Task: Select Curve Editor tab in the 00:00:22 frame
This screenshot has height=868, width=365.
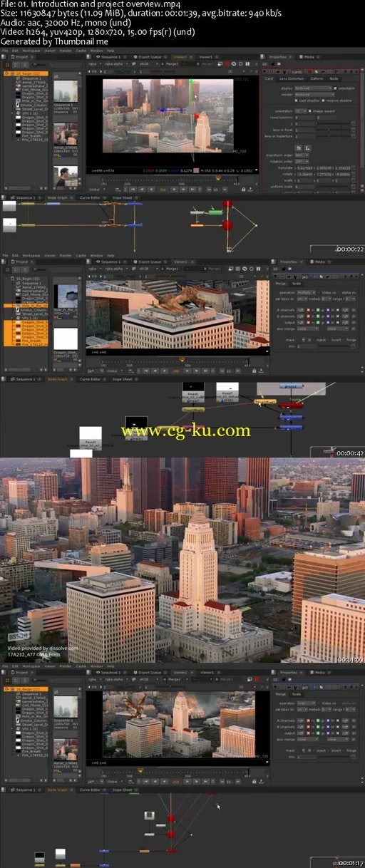Action: click(90, 197)
